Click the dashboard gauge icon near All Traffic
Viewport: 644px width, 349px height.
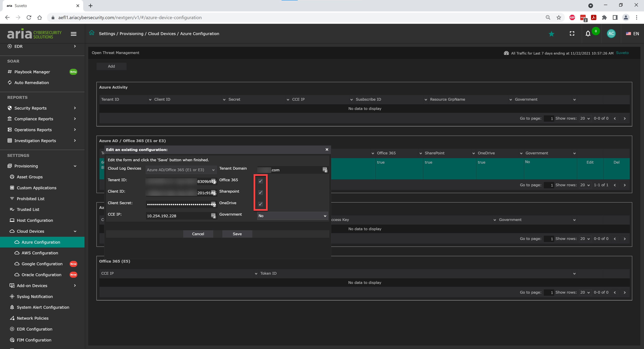tap(506, 53)
